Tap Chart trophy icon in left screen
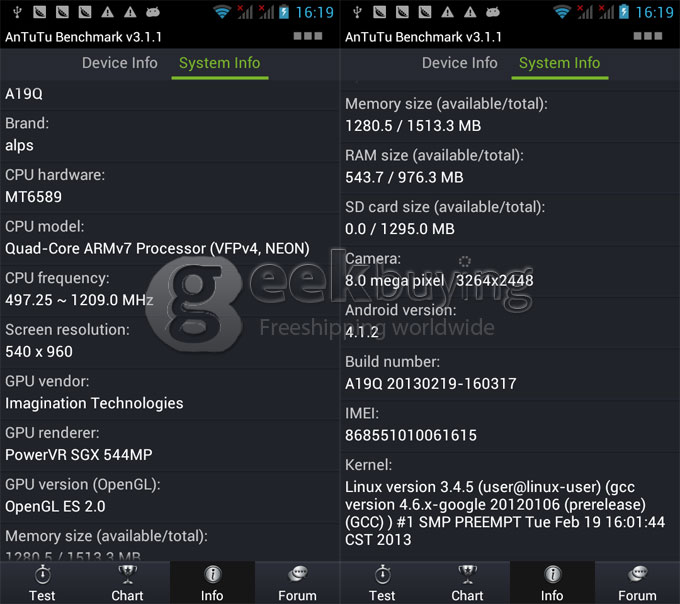The image size is (680, 604). pyautogui.click(x=128, y=575)
